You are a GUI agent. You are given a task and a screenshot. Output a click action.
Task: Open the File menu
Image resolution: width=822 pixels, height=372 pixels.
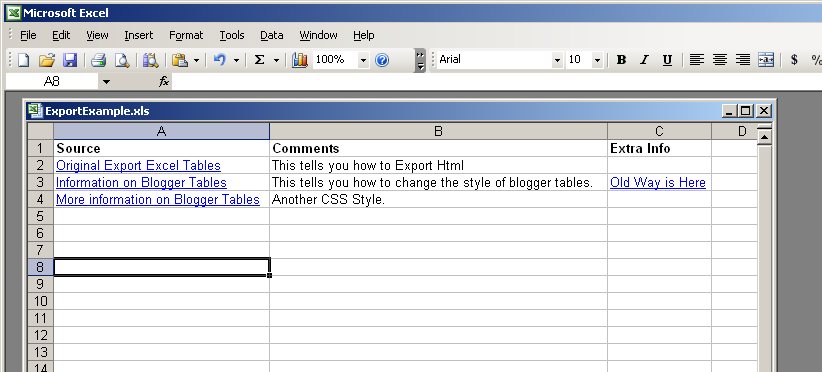coord(28,35)
